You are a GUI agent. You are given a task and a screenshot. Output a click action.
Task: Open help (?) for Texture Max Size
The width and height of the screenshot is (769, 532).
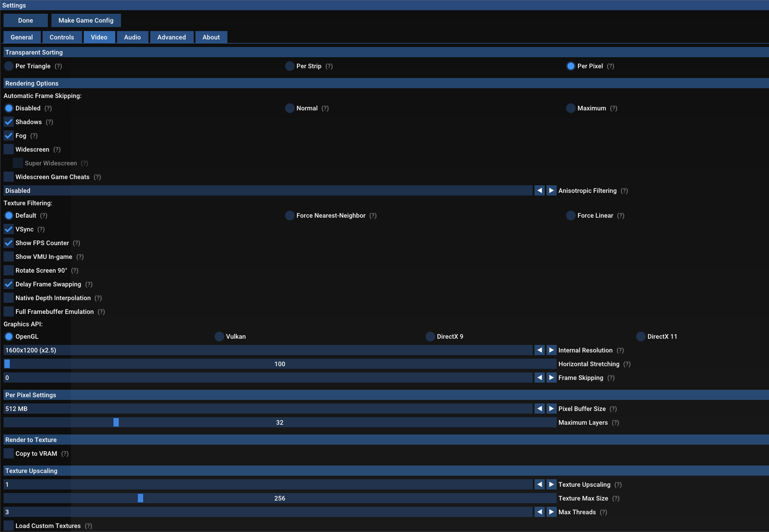[x=616, y=498]
